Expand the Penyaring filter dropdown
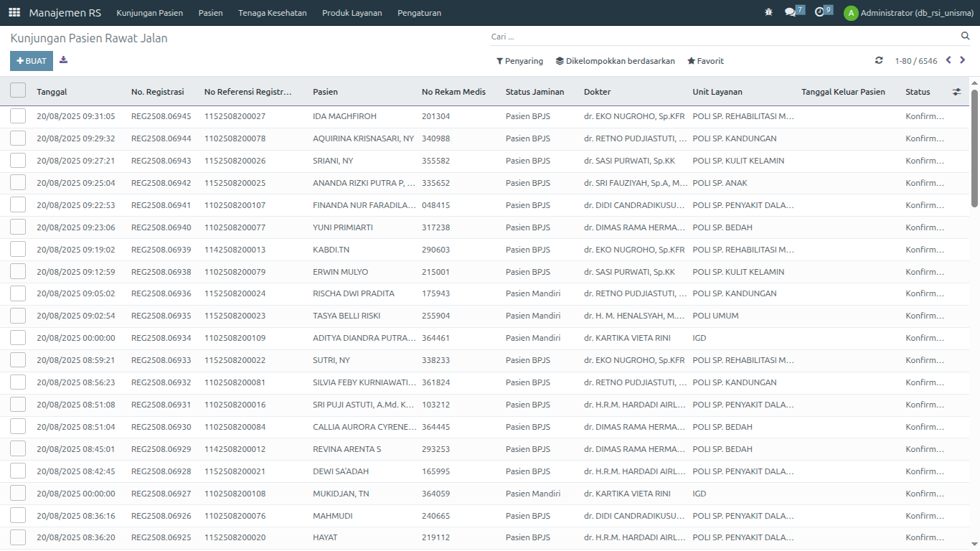This screenshot has width=980, height=551. coord(519,61)
